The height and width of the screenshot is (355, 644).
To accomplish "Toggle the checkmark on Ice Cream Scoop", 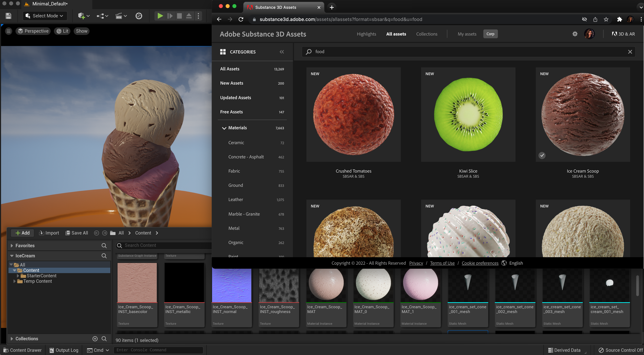I will (x=542, y=155).
